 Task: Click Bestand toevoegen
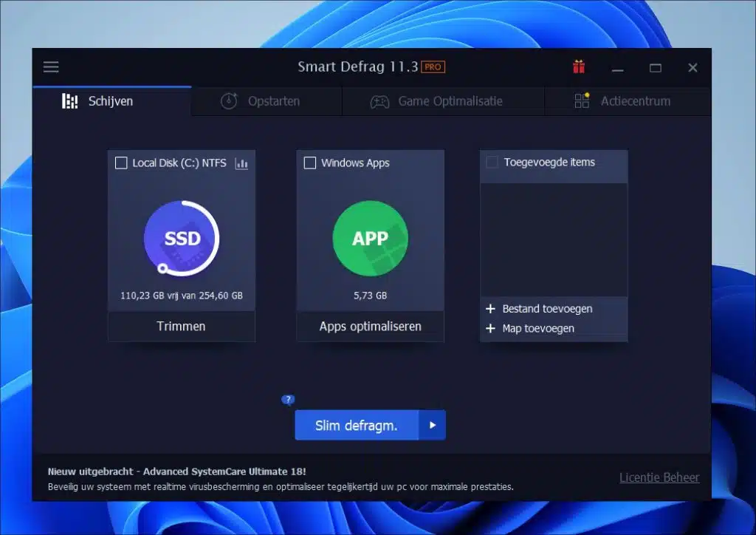click(x=547, y=309)
